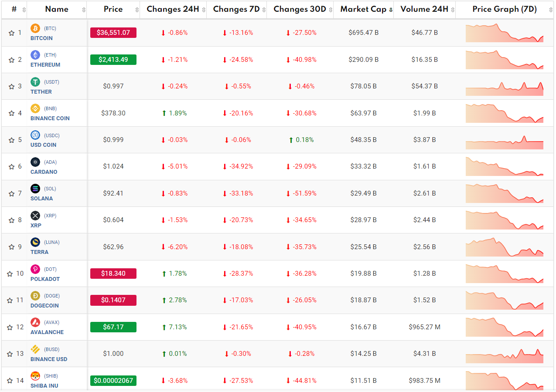Click Avalanche volume $965.27 M

tap(425, 327)
